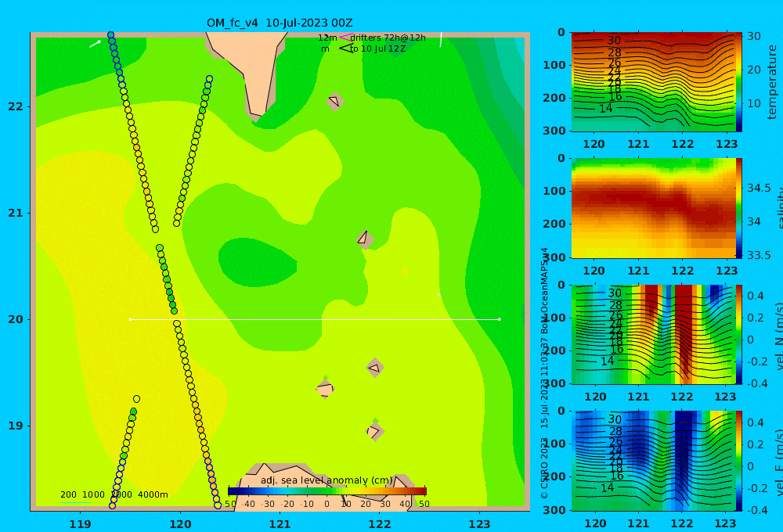Click the island marker near 19.3N 121.45E
783x532 pixels.
(x=325, y=389)
